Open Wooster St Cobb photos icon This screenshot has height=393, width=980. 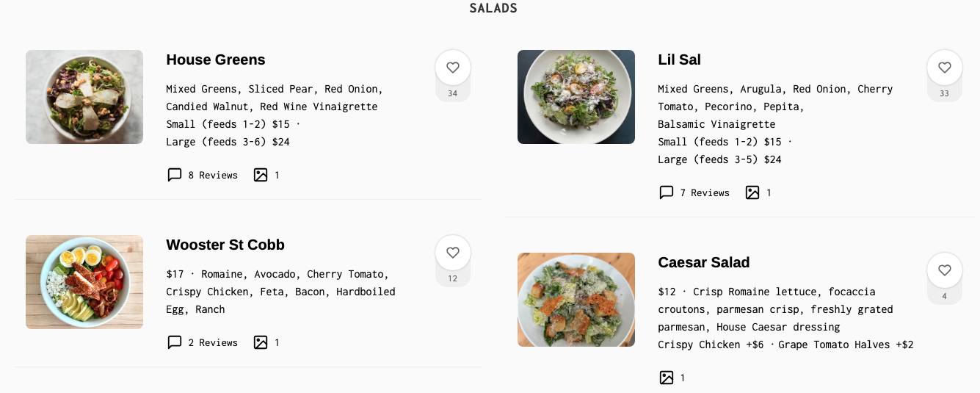pyautogui.click(x=261, y=342)
